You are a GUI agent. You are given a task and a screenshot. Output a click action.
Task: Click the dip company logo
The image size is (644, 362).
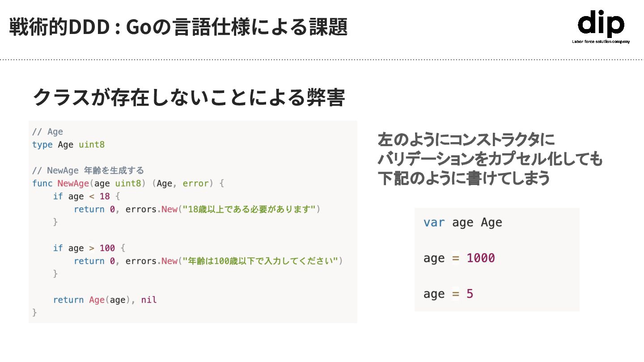pyautogui.click(x=601, y=24)
